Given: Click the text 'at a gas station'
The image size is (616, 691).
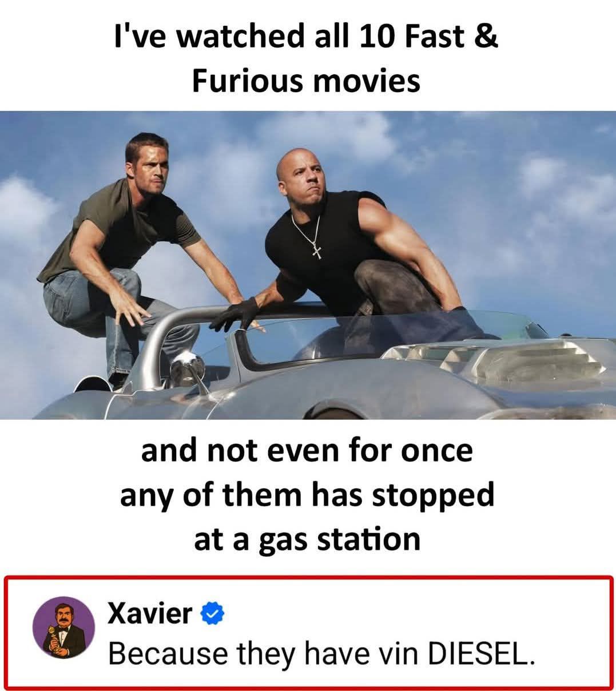Looking at the screenshot, I should 307,539.
